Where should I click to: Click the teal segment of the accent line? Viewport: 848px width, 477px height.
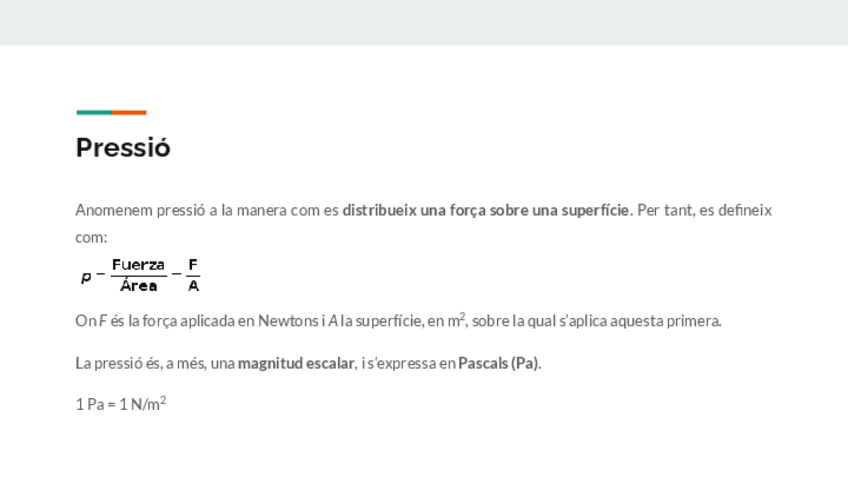[93, 112]
